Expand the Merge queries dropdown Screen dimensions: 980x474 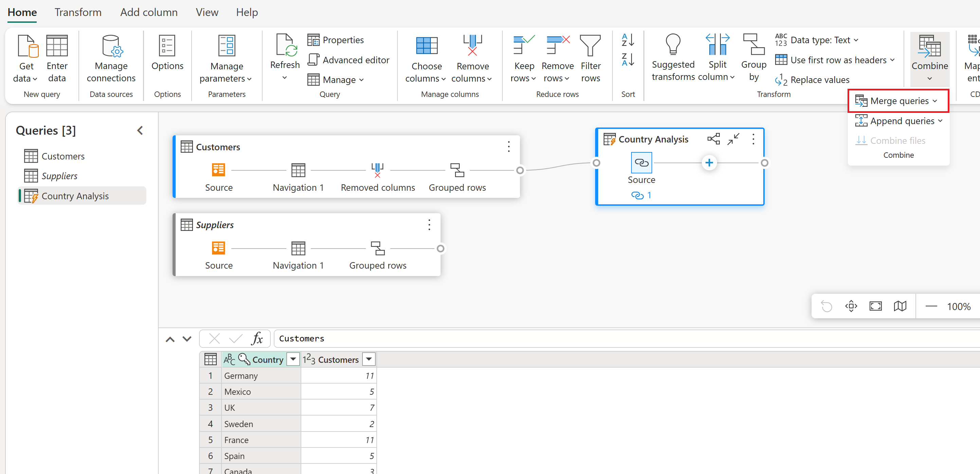(x=935, y=101)
